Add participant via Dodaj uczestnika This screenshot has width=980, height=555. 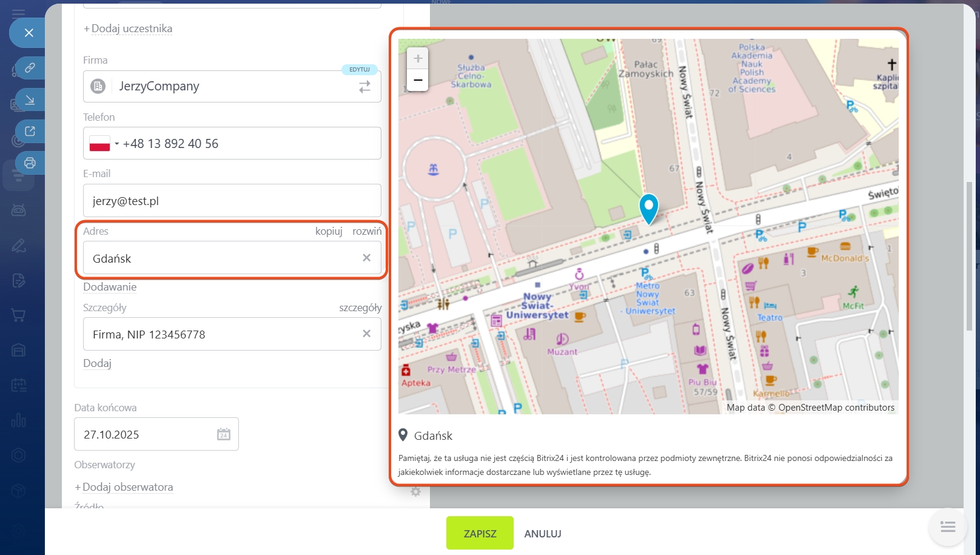pyautogui.click(x=128, y=29)
